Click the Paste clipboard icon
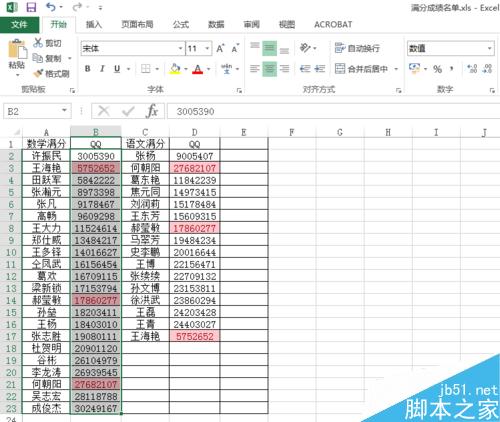Viewport: 500px width, 422px height. 17,49
